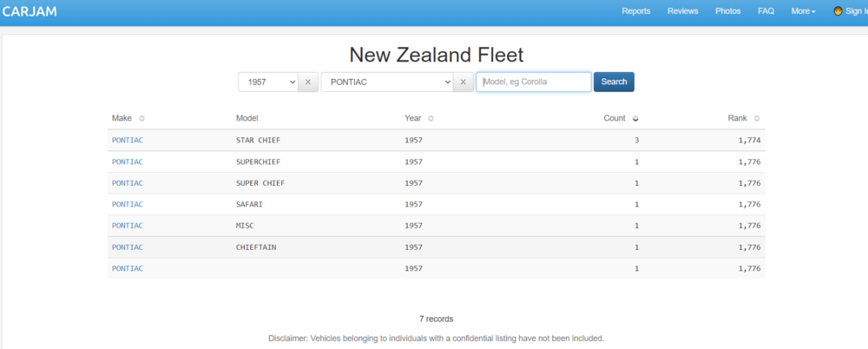Click the New Zealand Fleet heading
The width and height of the screenshot is (868, 349).
(437, 55)
